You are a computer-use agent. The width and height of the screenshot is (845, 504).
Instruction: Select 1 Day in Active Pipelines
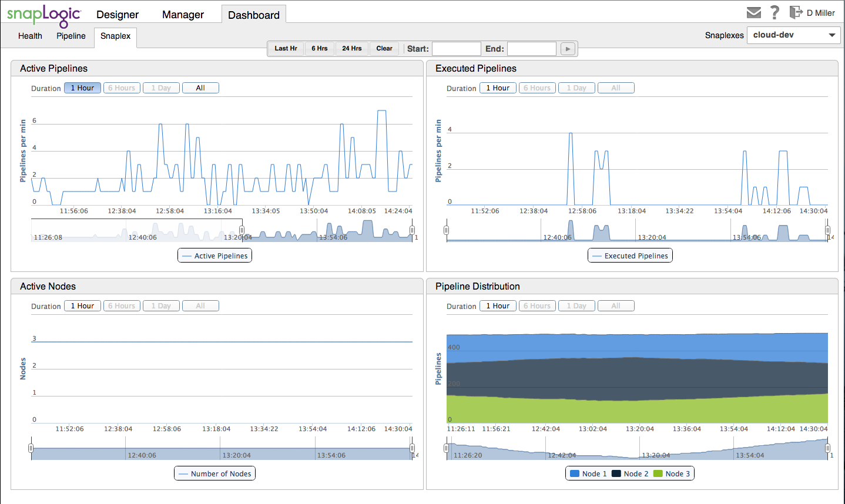pos(161,88)
